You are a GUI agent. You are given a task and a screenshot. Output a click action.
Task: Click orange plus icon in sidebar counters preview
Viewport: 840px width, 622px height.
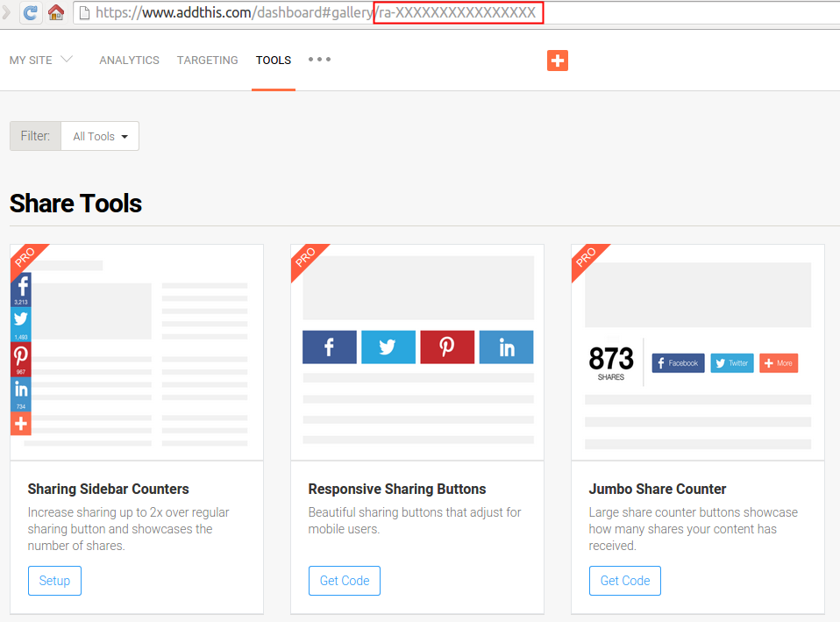coord(21,423)
